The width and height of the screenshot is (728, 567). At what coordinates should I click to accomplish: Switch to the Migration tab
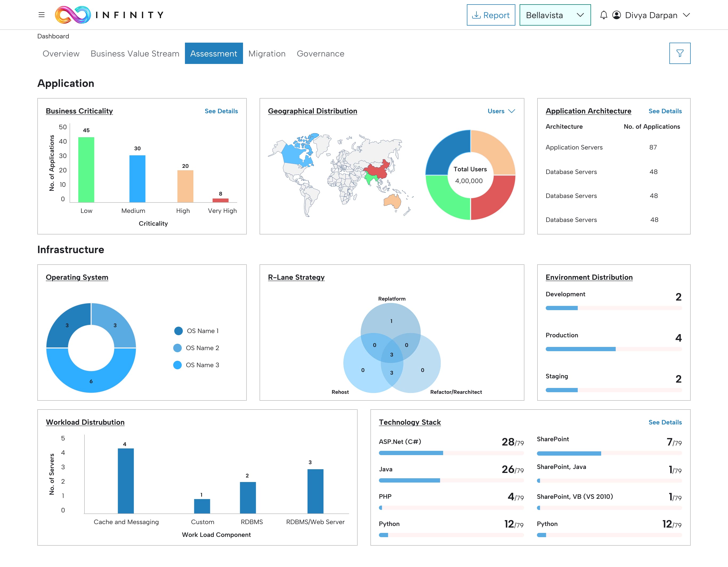pyautogui.click(x=267, y=54)
